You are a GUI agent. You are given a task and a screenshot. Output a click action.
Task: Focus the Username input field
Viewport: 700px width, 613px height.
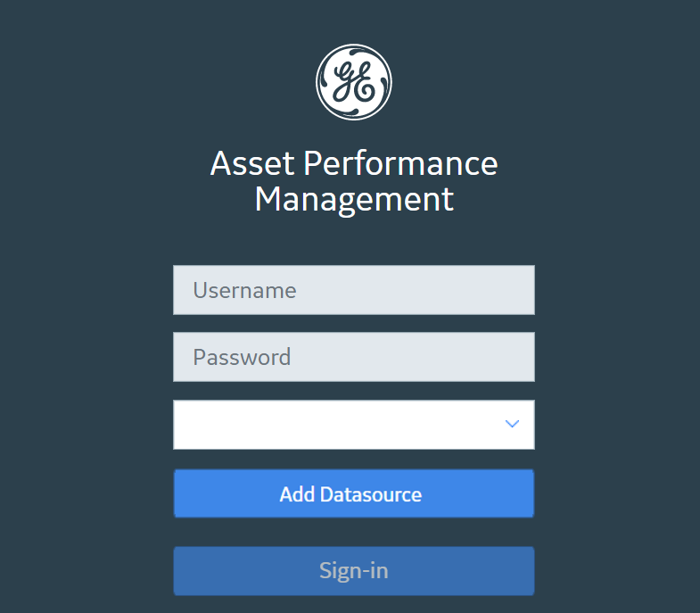354,290
